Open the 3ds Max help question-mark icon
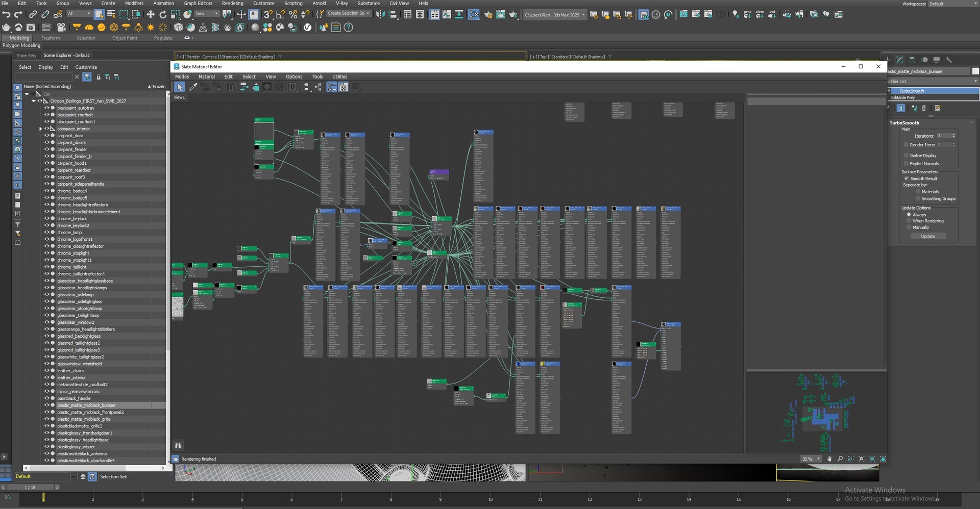Screen dimensions: 980x509 coord(349,28)
